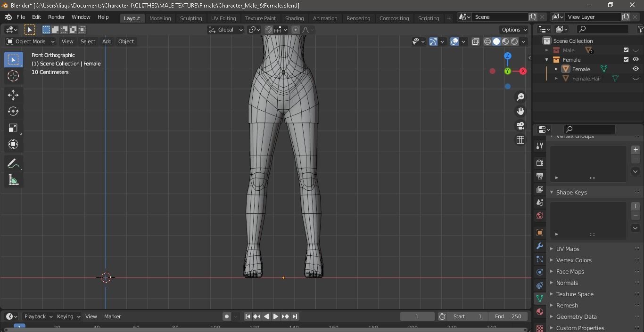Show the Female.Hair object in viewport
This screenshot has height=332, width=644.
[x=636, y=79]
